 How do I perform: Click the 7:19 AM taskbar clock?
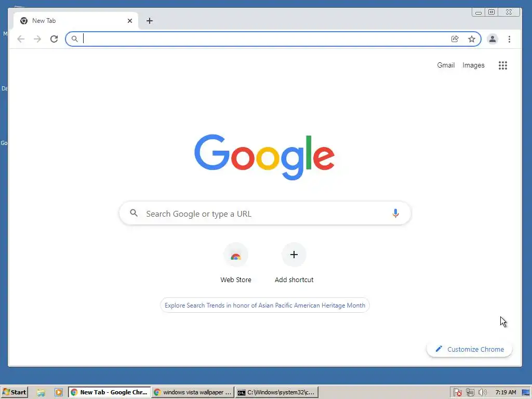click(x=506, y=393)
